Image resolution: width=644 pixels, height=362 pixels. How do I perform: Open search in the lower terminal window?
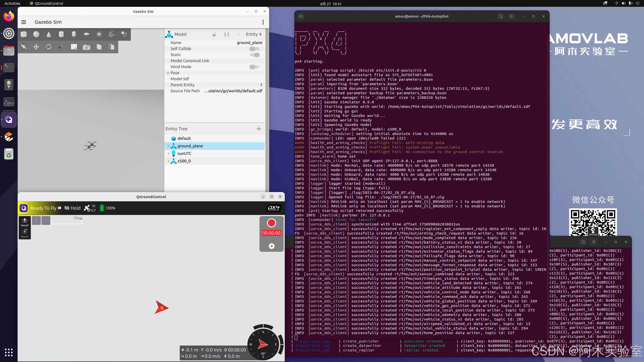[583, 242]
